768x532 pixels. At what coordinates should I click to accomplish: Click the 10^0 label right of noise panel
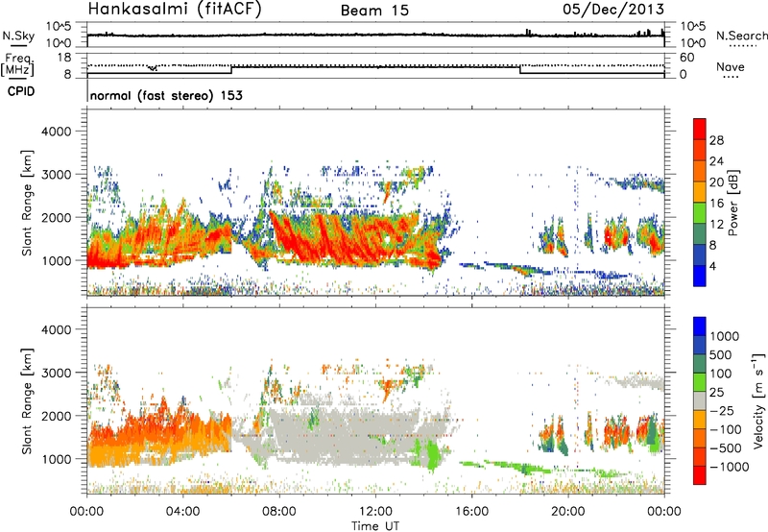click(693, 43)
